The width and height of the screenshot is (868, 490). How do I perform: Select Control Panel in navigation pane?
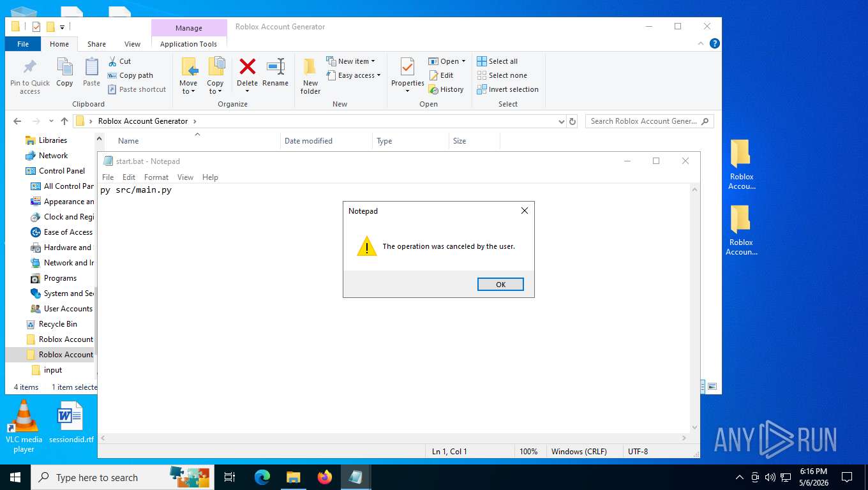(61, 171)
